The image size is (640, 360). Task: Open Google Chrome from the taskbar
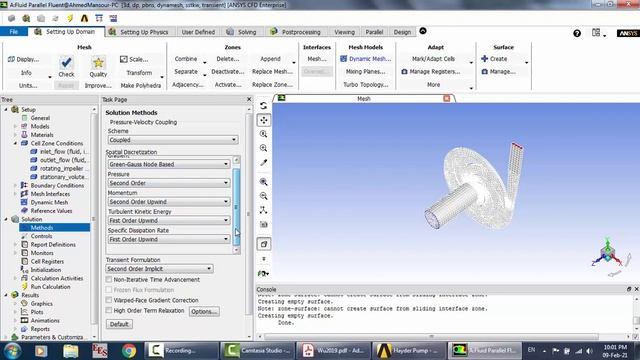click(x=129, y=350)
